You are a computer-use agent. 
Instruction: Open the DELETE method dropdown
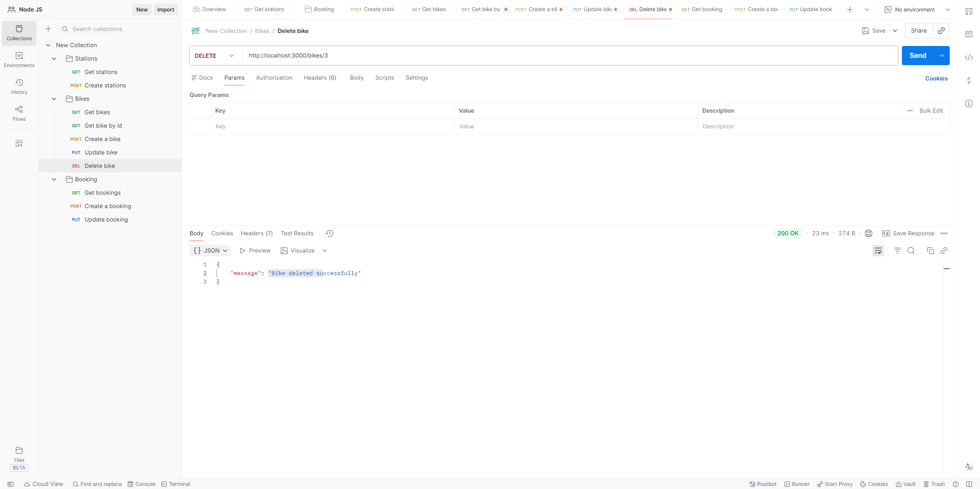[x=215, y=56]
